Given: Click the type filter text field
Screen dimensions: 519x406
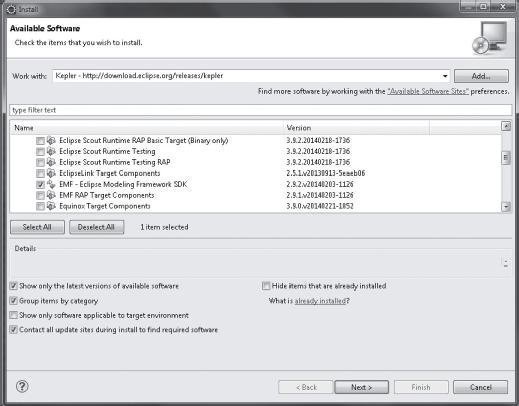Looking at the screenshot, I should (x=261, y=110).
